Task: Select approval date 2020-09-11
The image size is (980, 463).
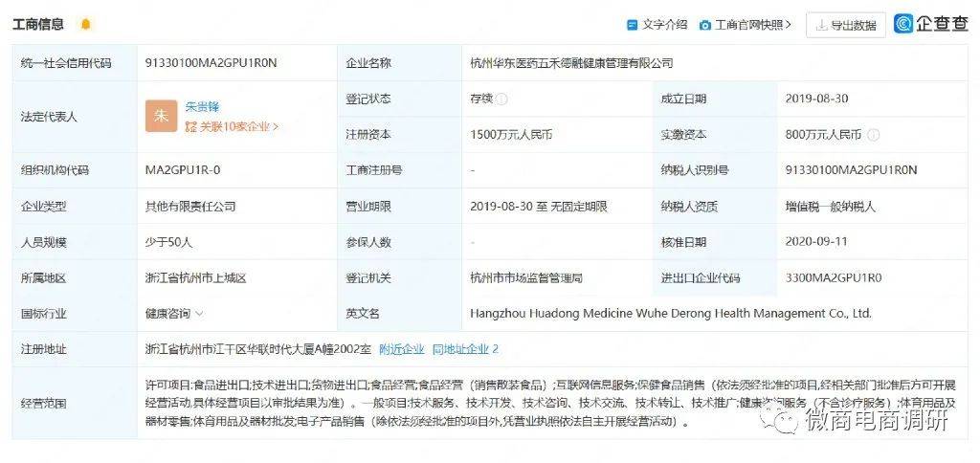Action: 817,241
